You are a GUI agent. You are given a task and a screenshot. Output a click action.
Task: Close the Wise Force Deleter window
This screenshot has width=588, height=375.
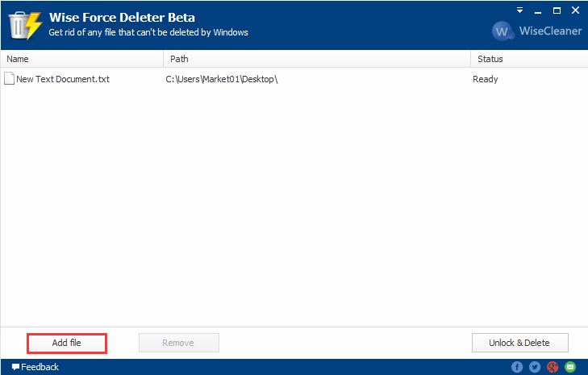pos(575,10)
